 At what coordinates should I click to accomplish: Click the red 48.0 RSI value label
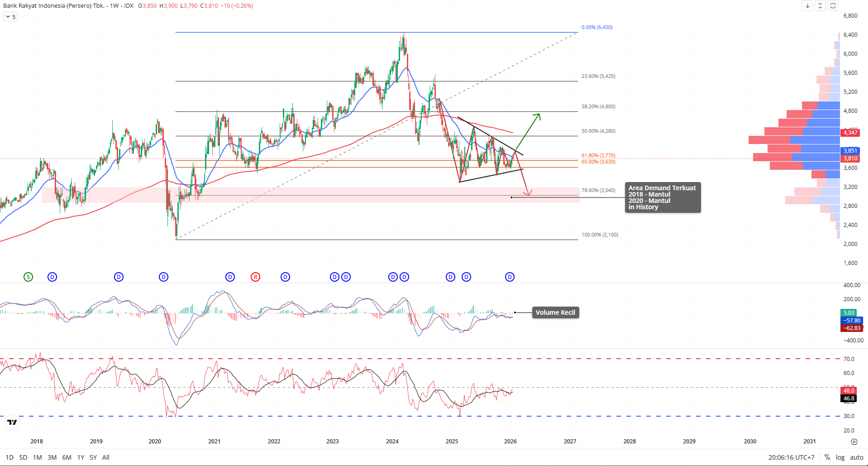[849, 391]
